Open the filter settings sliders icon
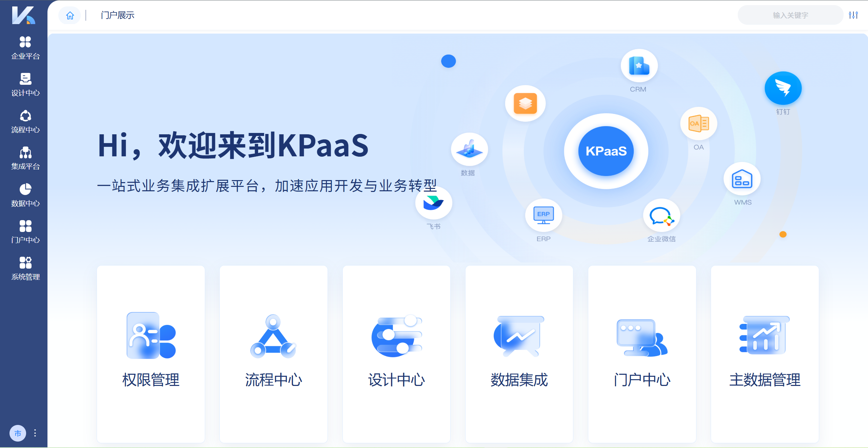The image size is (868, 448). pos(853,15)
